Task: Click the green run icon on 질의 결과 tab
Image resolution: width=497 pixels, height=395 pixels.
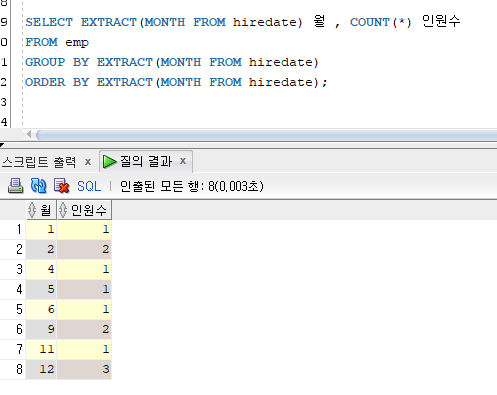Action: coord(110,162)
